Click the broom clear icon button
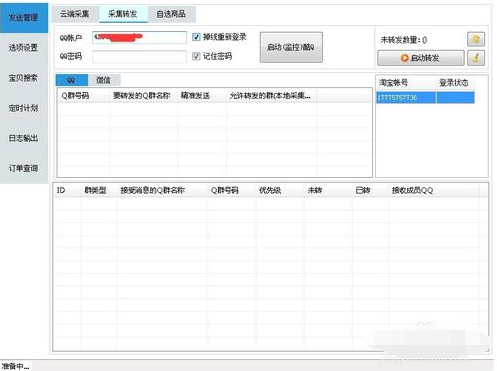Screen dimensions: 497x371 click(x=476, y=58)
